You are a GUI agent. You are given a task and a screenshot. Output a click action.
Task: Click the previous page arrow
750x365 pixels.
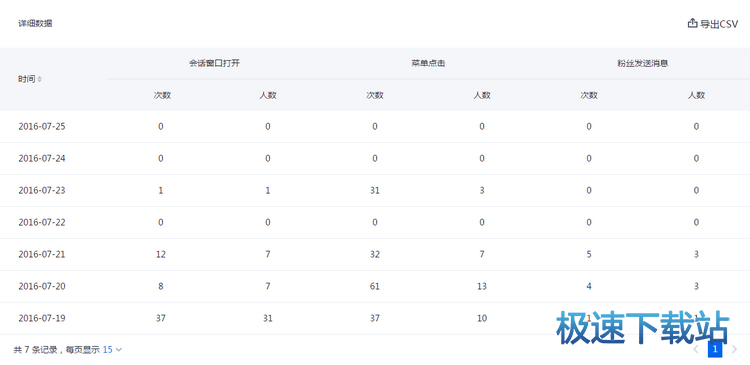tap(695, 349)
